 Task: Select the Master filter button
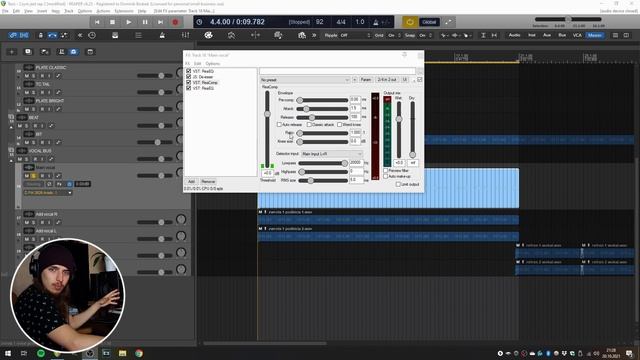(595, 36)
